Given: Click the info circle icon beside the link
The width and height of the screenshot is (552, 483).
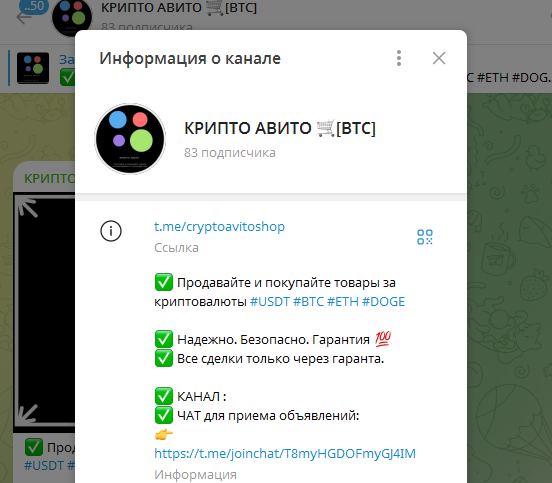Looking at the screenshot, I should coord(111,231).
